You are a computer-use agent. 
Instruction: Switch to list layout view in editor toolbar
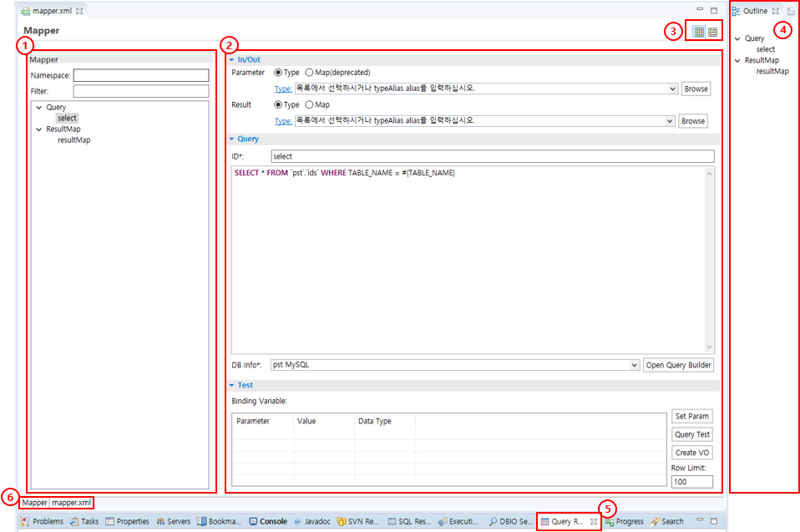(712, 31)
